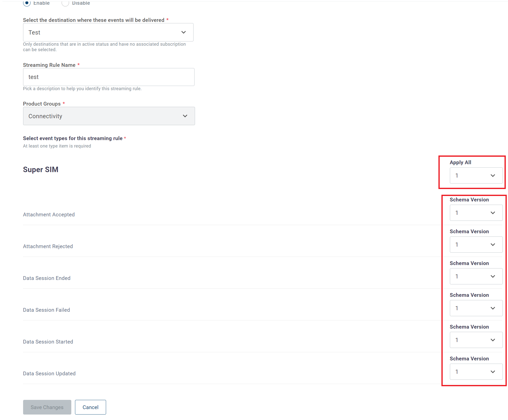Click the chevron icon in the Apply All box
508x420 pixels.
(493, 176)
